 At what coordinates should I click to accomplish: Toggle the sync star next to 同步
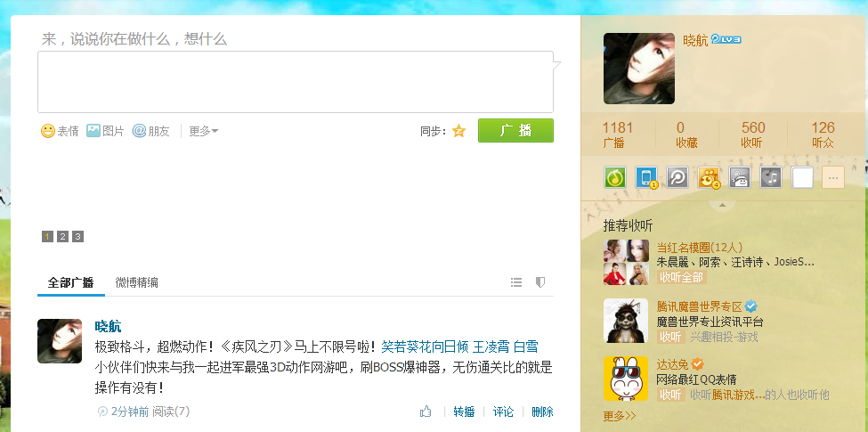[x=458, y=131]
